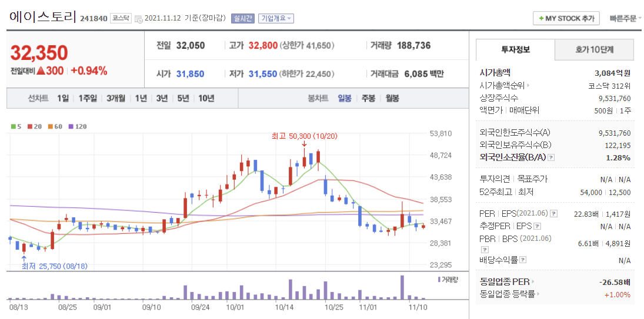The width and height of the screenshot is (644, 319).
Task: Click the 코스닥 market badge
Action: click(x=121, y=18)
